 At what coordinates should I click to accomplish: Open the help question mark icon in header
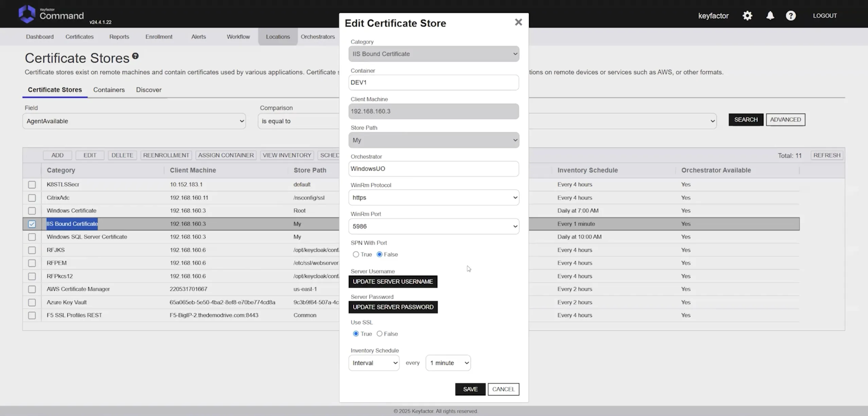[791, 16]
